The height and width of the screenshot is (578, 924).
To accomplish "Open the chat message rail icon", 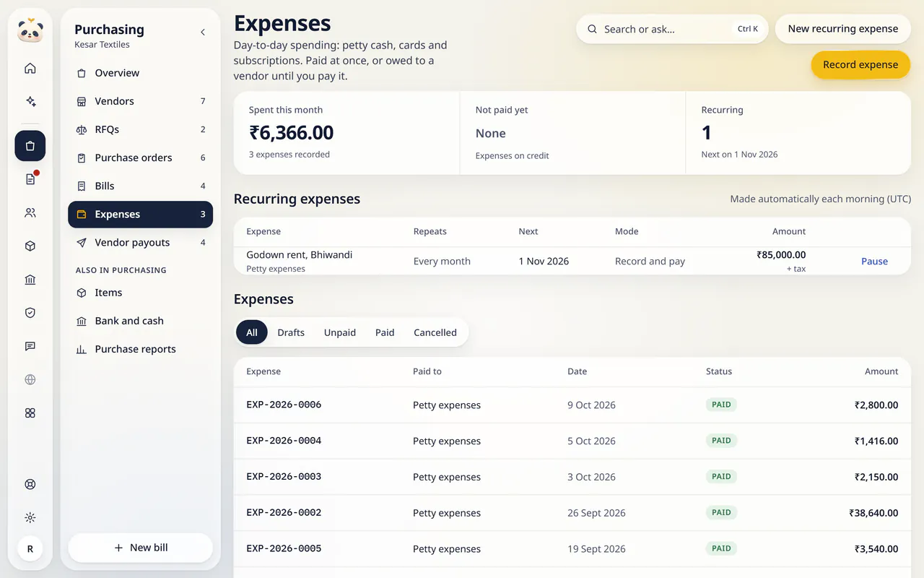I will tap(30, 346).
